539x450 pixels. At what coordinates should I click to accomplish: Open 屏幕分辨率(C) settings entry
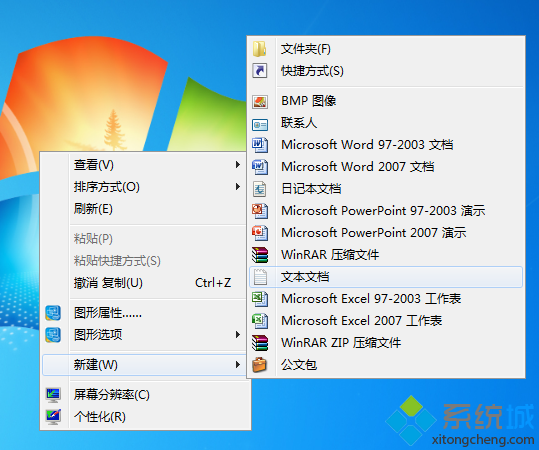(x=144, y=395)
